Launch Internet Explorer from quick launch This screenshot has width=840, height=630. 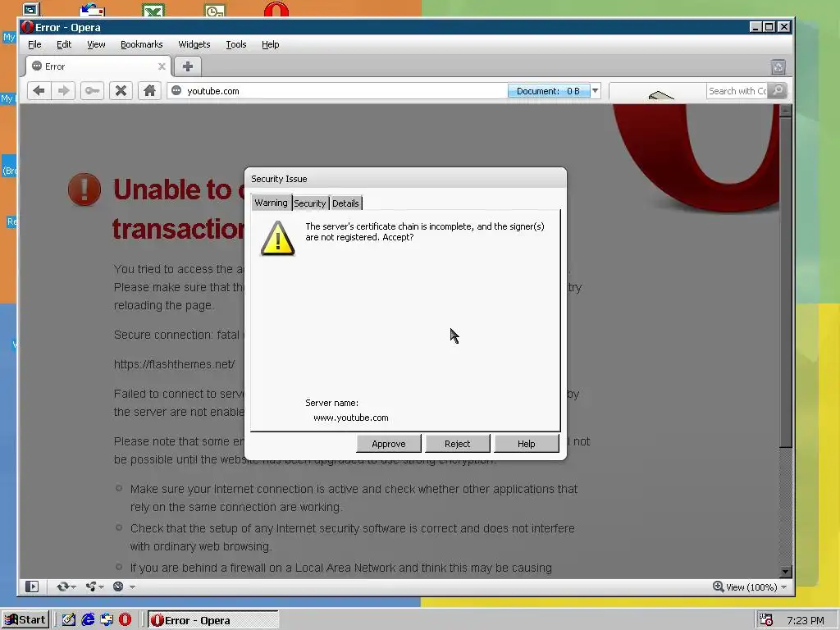pyautogui.click(x=88, y=620)
